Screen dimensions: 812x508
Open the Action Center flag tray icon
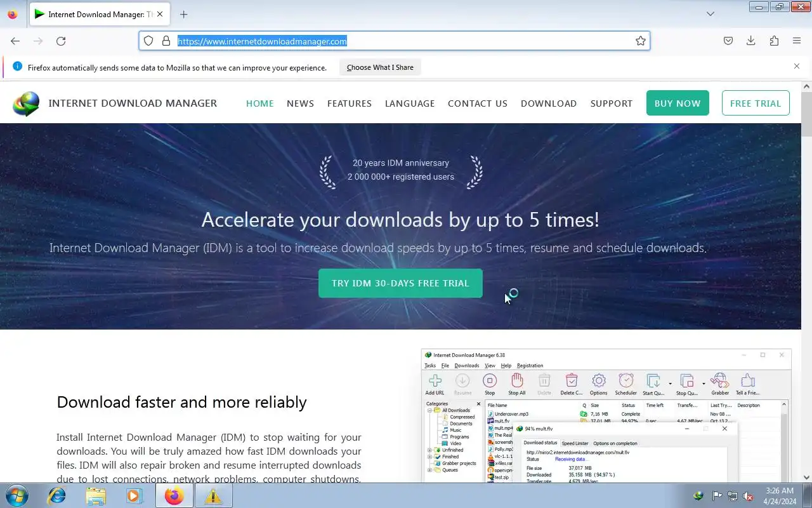pos(717,496)
